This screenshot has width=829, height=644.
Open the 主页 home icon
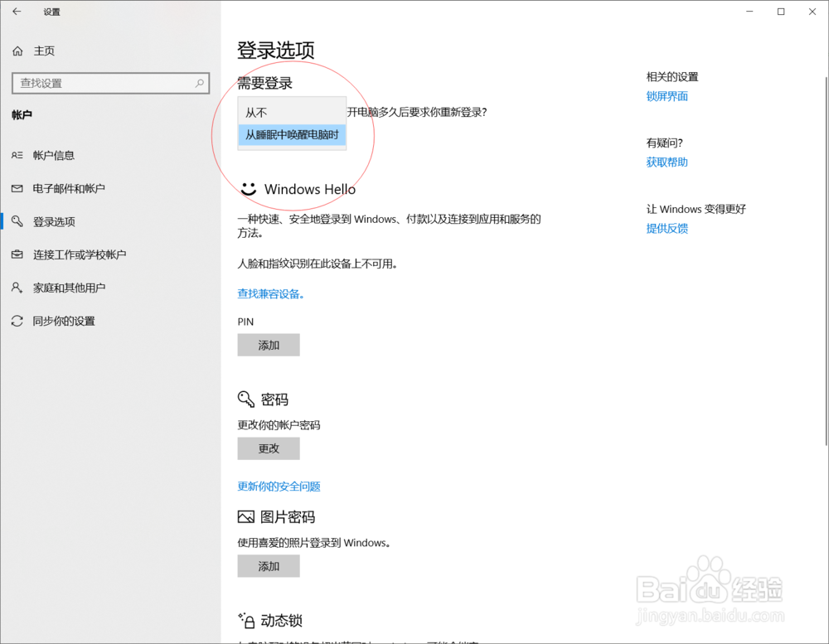tap(17, 51)
